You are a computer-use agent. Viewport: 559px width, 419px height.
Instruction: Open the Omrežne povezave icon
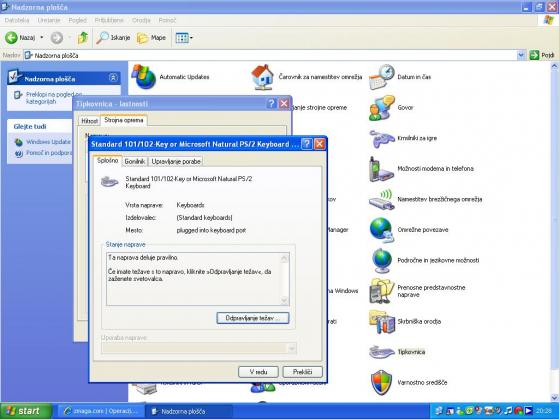point(382,230)
